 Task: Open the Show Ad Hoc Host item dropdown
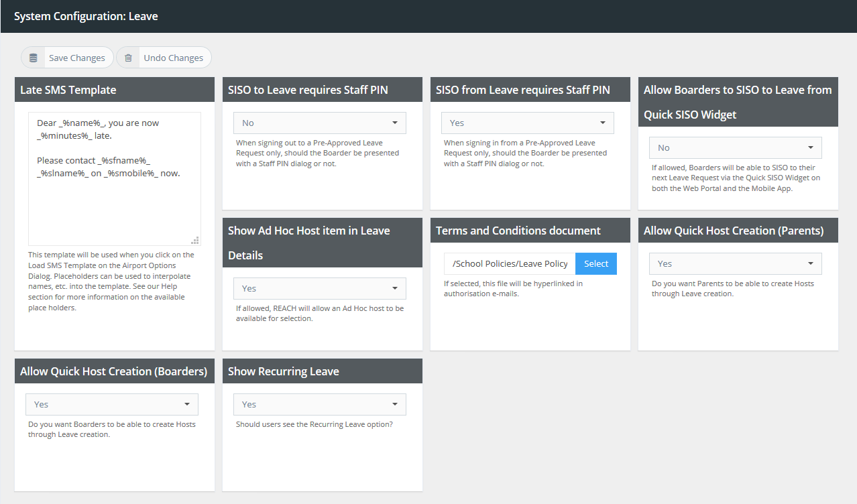pos(320,288)
